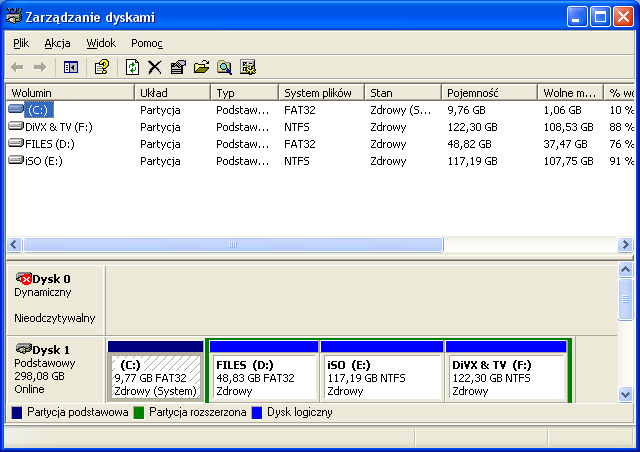Click the horizontal scrollbar thumb
This screenshot has height=452, width=640.
point(233,245)
